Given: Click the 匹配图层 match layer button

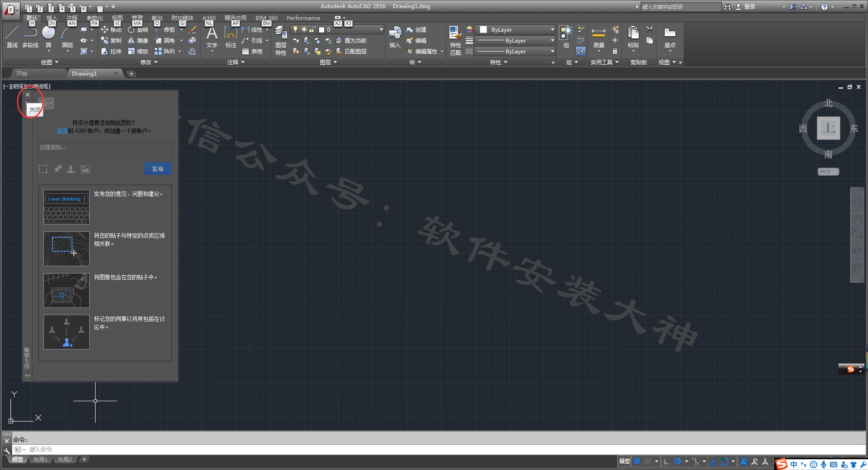Looking at the screenshot, I should (351, 51).
